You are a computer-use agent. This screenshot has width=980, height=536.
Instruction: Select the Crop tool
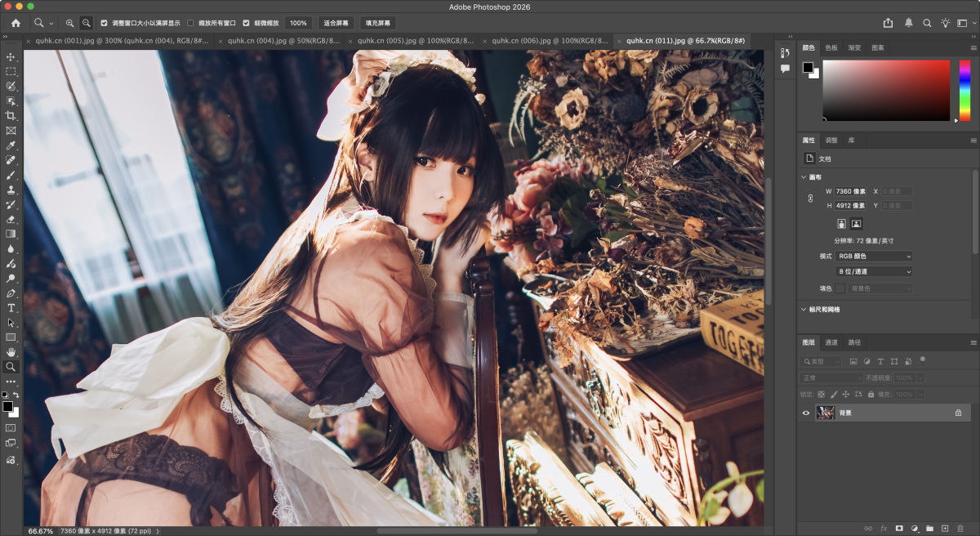click(x=11, y=116)
